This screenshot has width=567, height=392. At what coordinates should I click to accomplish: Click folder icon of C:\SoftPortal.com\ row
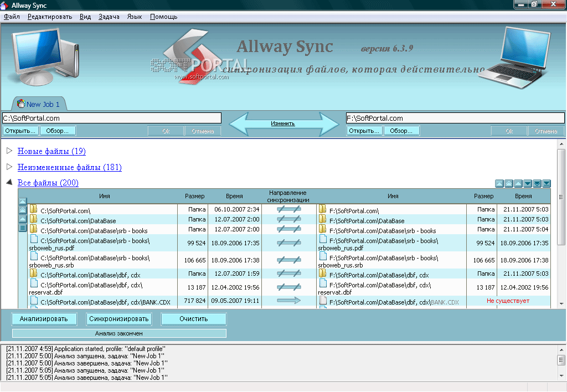pos(34,209)
